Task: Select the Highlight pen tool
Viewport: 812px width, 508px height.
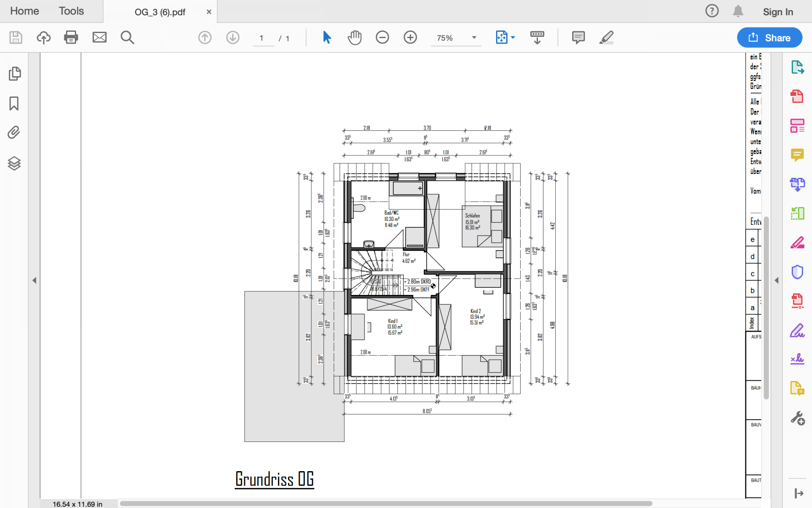Action: click(606, 38)
